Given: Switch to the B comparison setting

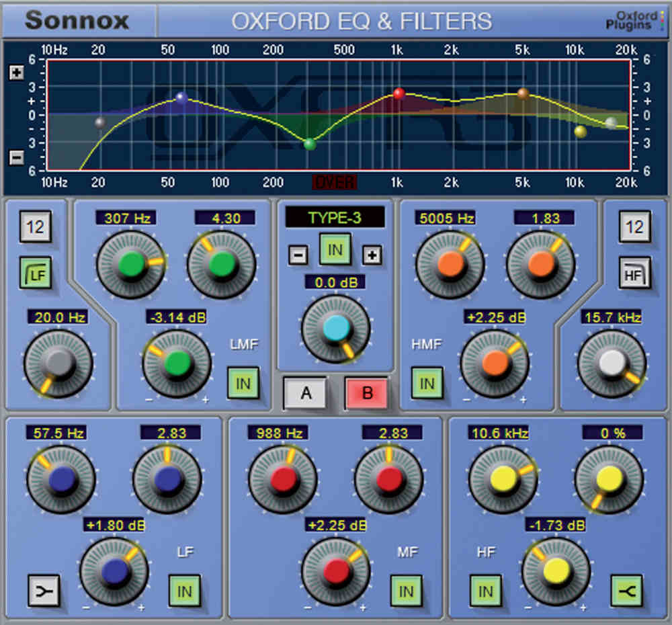Looking at the screenshot, I should pos(366,394).
